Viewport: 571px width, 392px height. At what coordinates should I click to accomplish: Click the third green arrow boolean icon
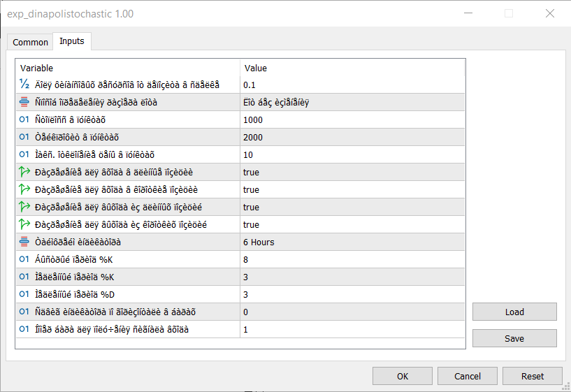(24, 207)
